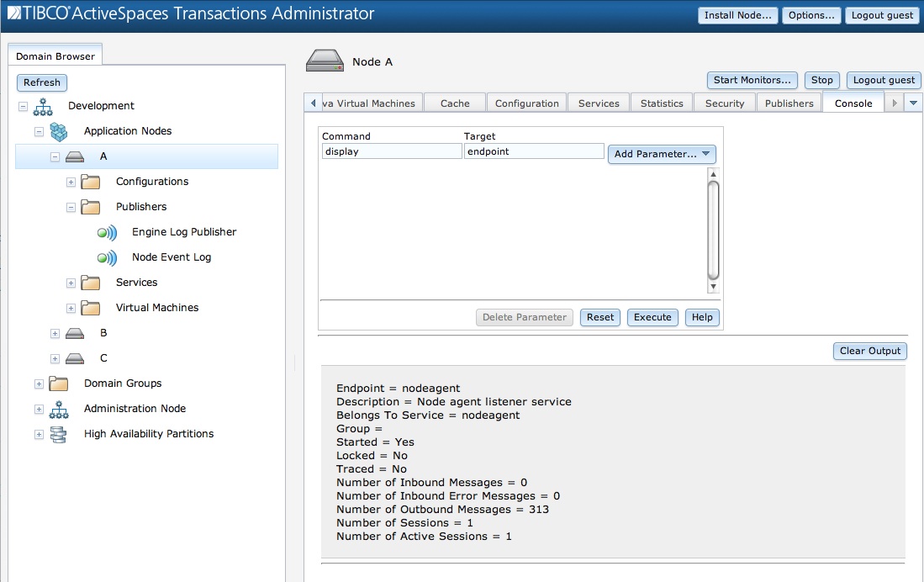This screenshot has height=582, width=924.
Task: Open the Publishers tab
Action: coord(789,103)
